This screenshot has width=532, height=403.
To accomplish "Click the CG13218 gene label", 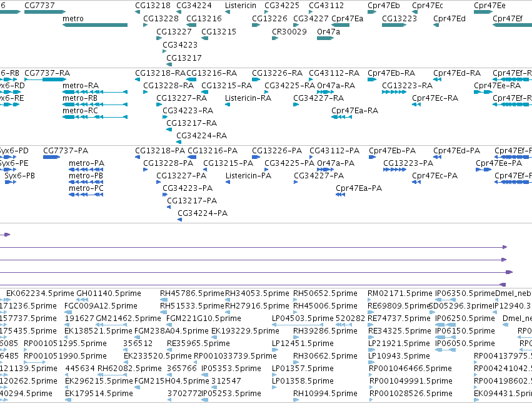I will point(153,6).
